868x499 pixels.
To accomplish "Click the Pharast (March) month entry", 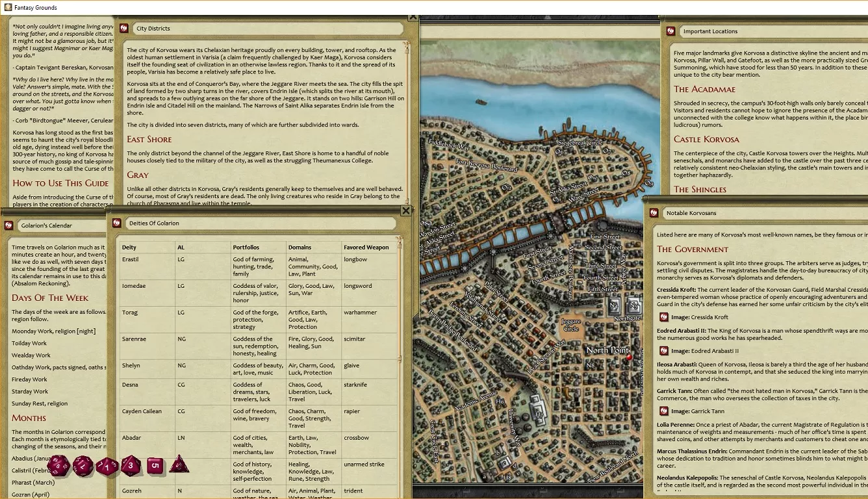I will [x=33, y=483].
